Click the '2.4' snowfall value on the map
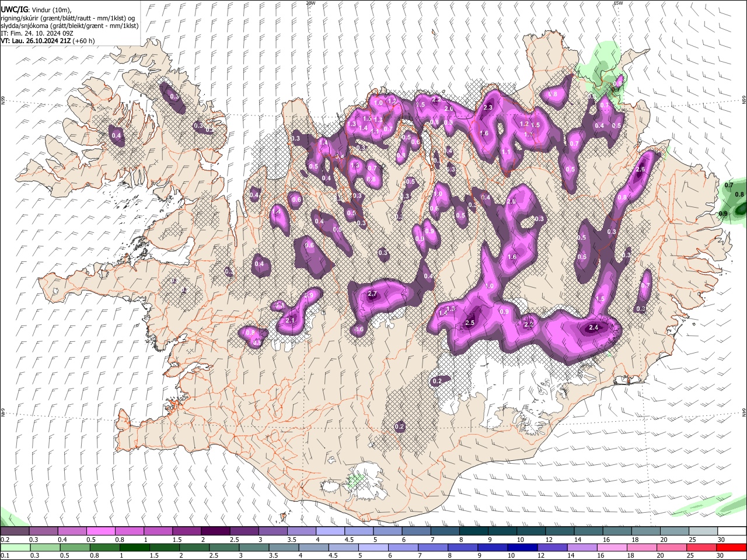The image size is (747, 560). click(594, 328)
